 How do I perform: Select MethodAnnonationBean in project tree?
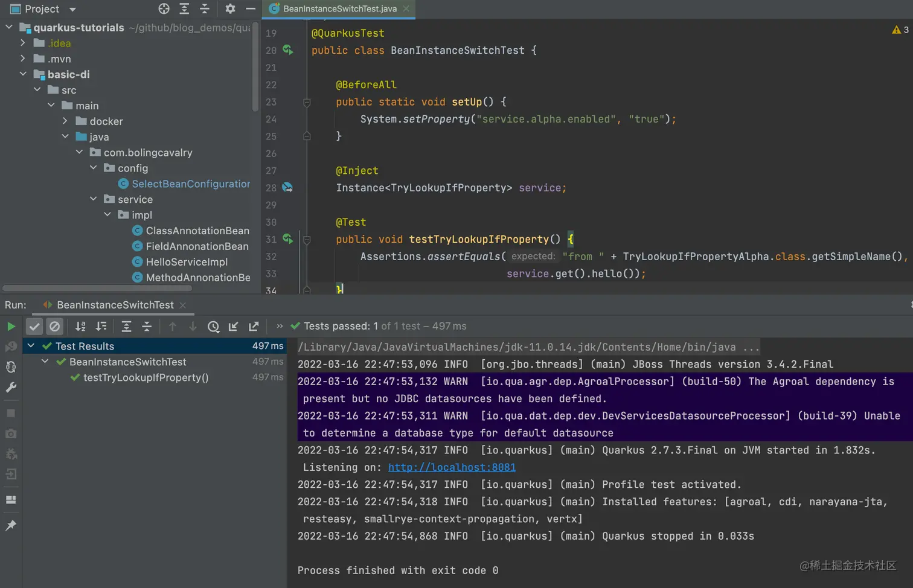tap(191, 278)
